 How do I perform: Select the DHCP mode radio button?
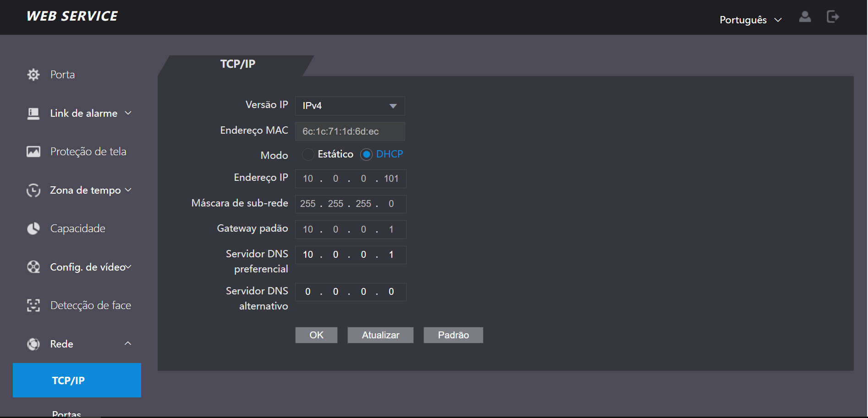click(366, 155)
